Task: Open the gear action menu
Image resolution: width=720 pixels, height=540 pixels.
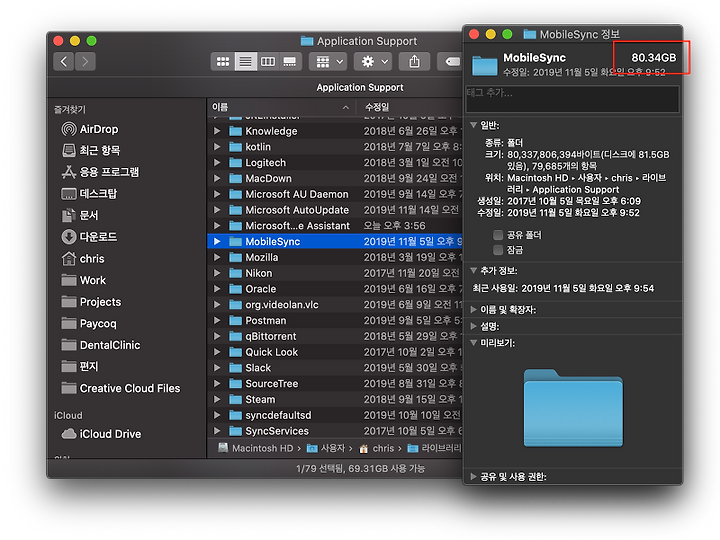Action: (373, 62)
